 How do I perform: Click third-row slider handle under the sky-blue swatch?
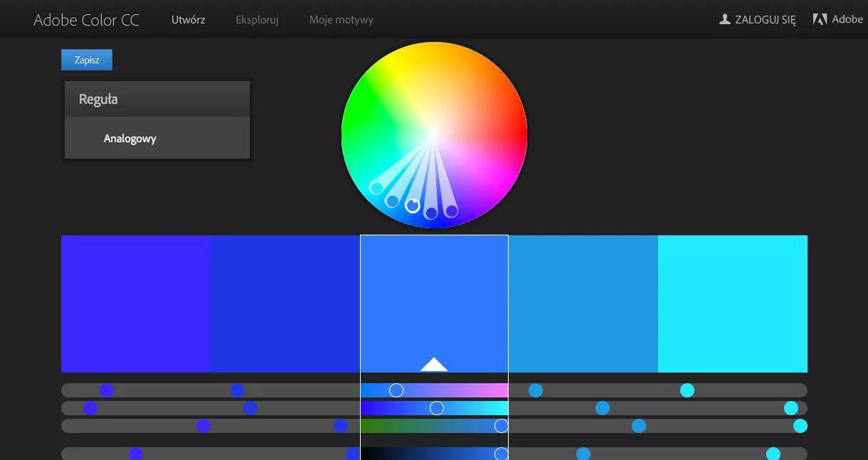pos(639,426)
